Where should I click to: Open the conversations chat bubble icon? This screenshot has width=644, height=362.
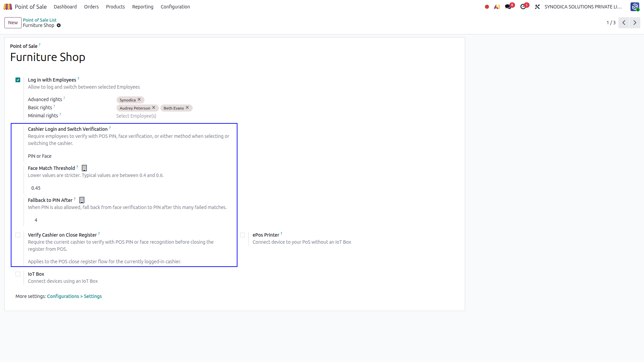508,7
